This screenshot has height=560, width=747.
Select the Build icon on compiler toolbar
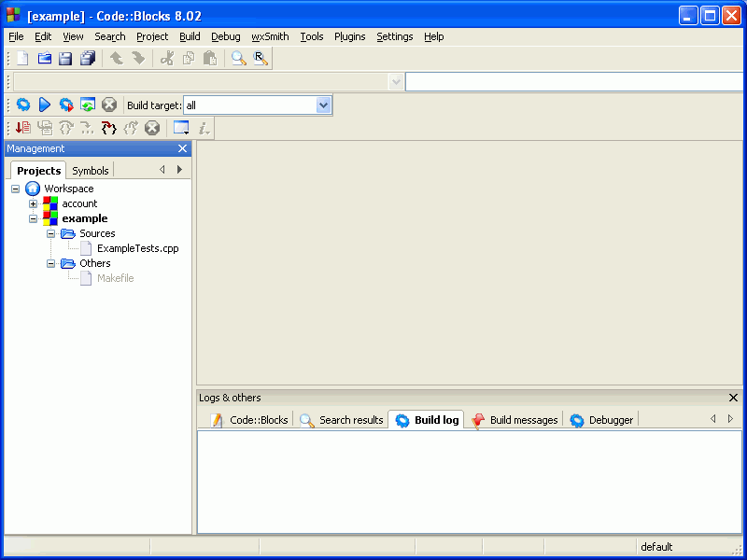22,105
